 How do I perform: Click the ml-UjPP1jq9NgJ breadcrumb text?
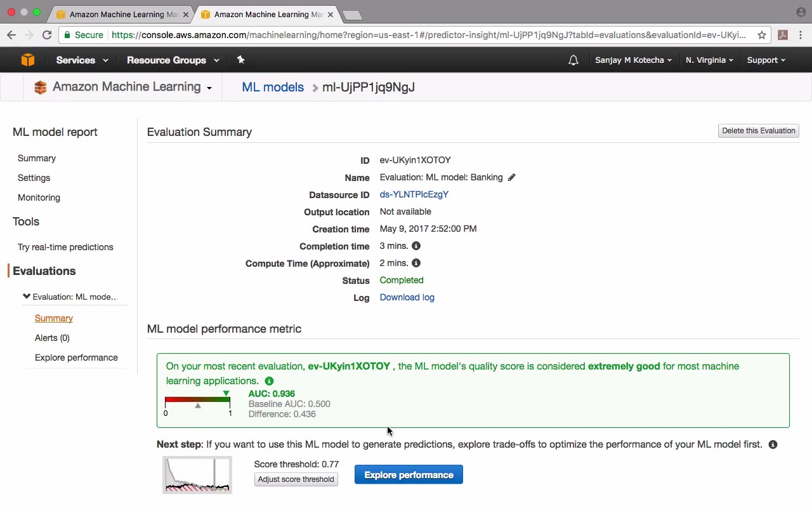coord(369,88)
